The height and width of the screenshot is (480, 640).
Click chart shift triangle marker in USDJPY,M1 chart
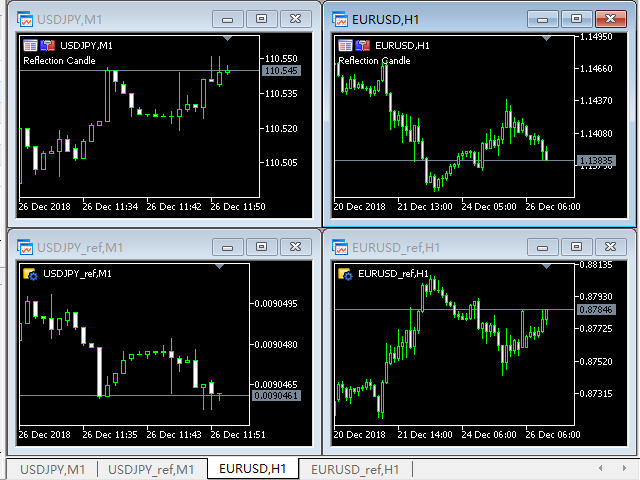click(x=228, y=38)
